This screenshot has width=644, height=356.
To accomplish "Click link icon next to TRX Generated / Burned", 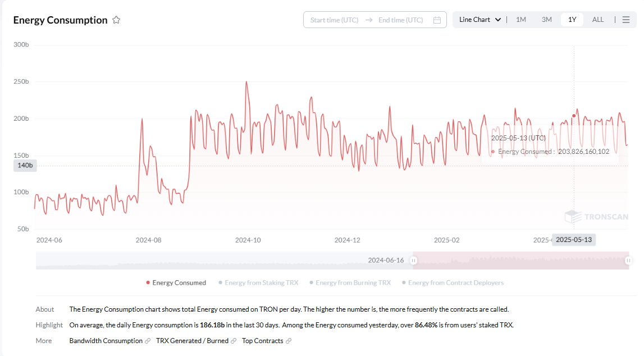I will pos(234,341).
